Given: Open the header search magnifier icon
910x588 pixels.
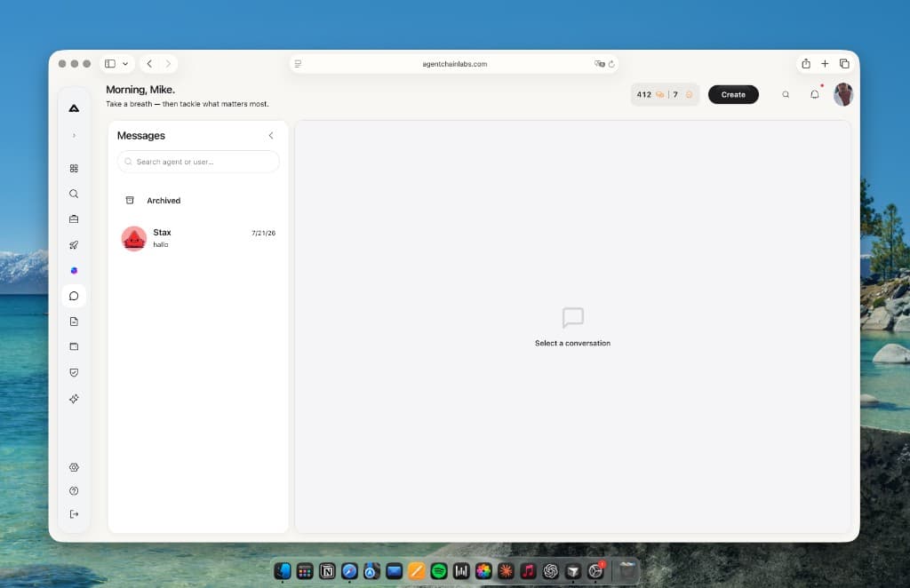Looking at the screenshot, I should tap(786, 94).
